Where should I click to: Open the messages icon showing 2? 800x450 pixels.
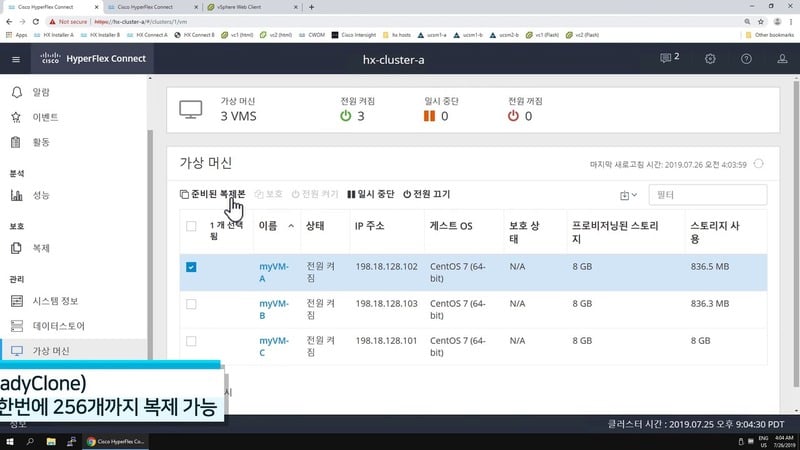(669, 58)
